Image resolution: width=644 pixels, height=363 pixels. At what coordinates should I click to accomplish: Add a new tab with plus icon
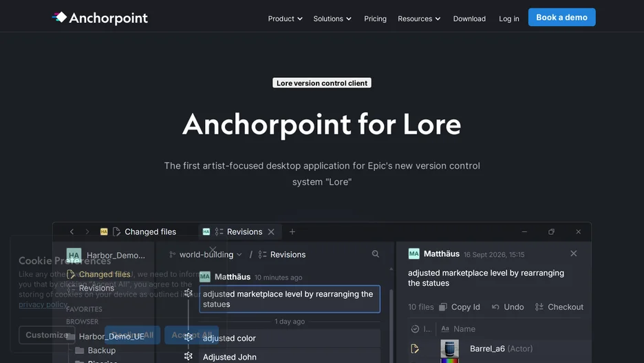pos(292,232)
